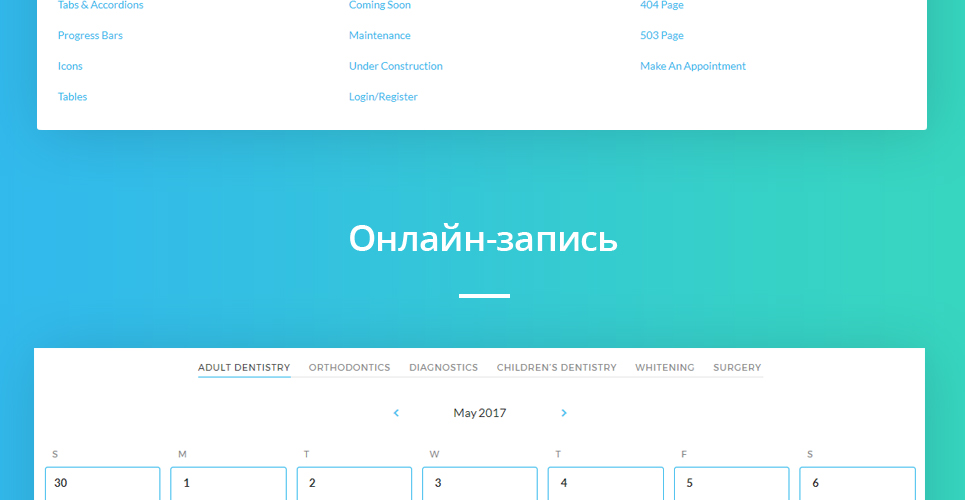Select calendar day 30
This screenshot has width=965, height=500.
click(103, 483)
